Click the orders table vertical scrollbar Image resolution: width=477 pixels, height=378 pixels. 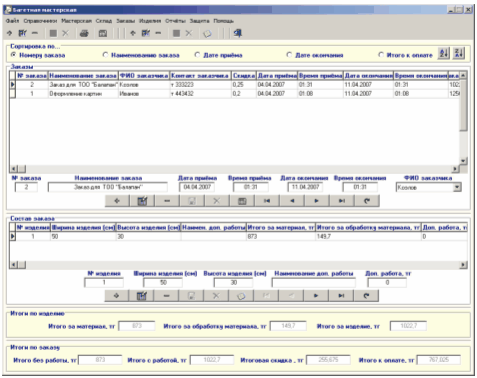pyautogui.click(x=463, y=118)
